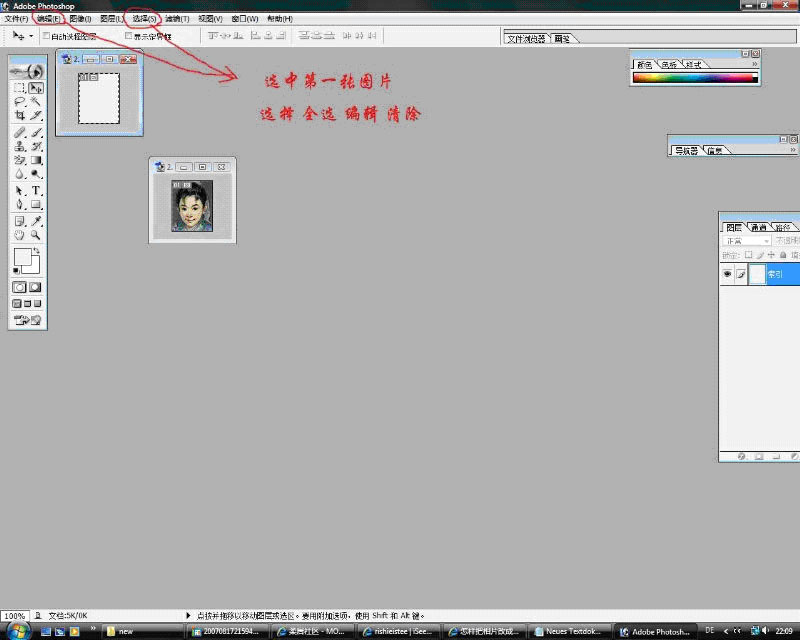Select the Hand tool

[19, 235]
